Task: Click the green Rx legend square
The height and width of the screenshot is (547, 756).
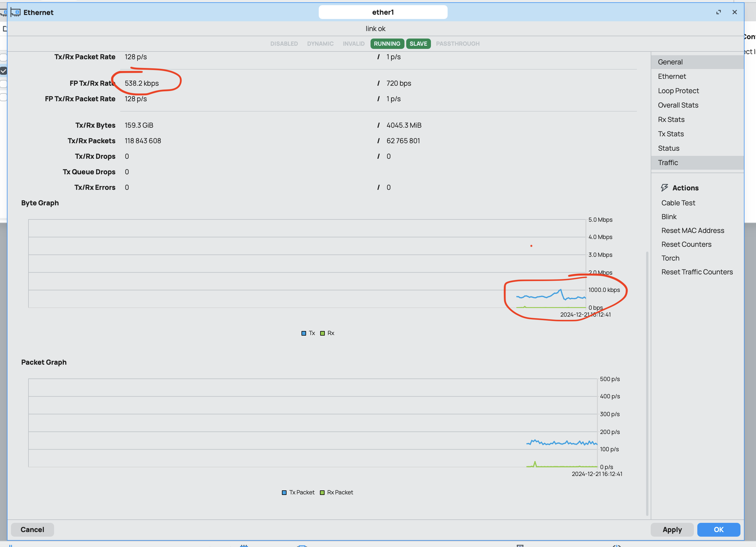Action: (322, 333)
